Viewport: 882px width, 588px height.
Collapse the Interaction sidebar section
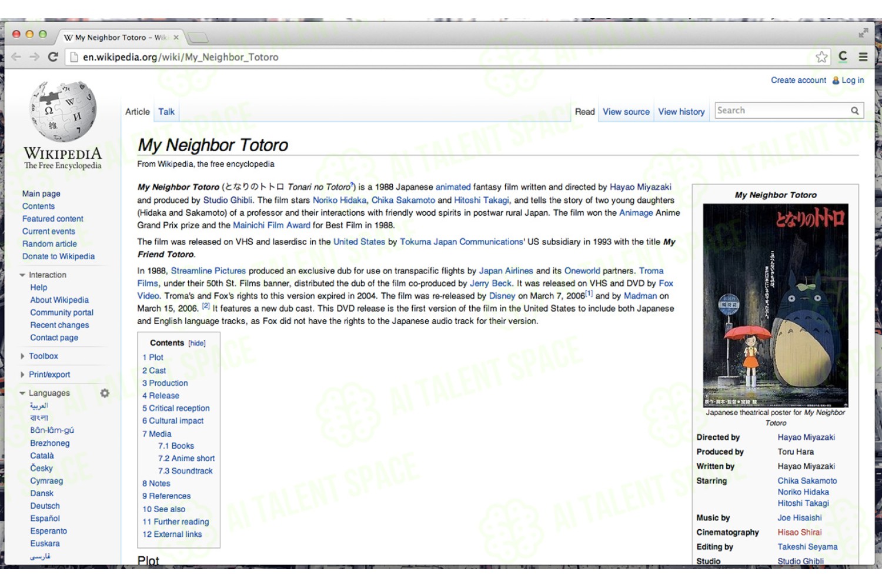click(x=22, y=275)
